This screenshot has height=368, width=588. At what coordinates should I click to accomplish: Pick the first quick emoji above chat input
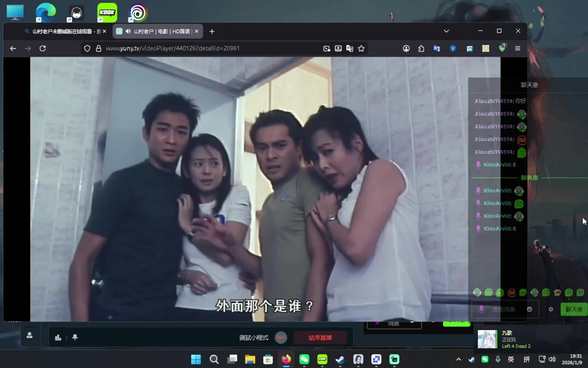tap(477, 292)
